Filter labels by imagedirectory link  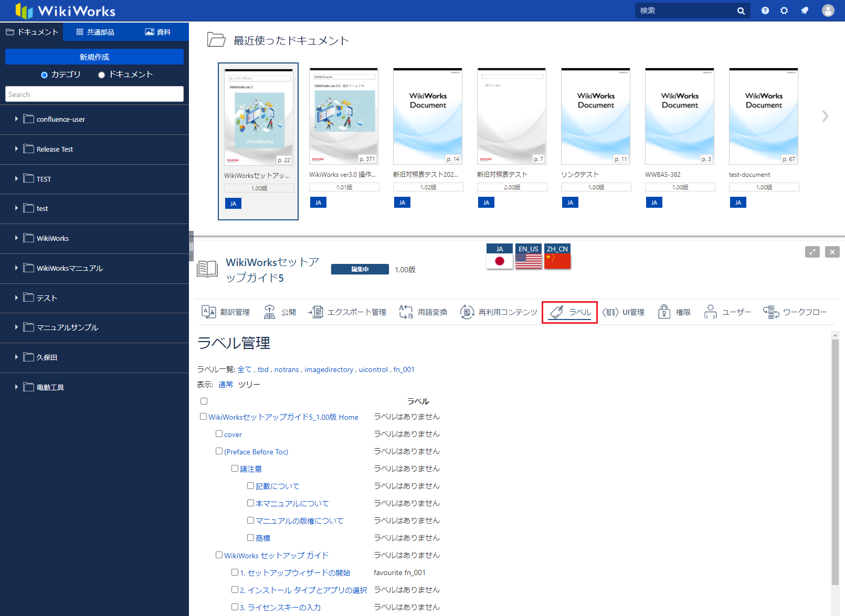tap(329, 369)
